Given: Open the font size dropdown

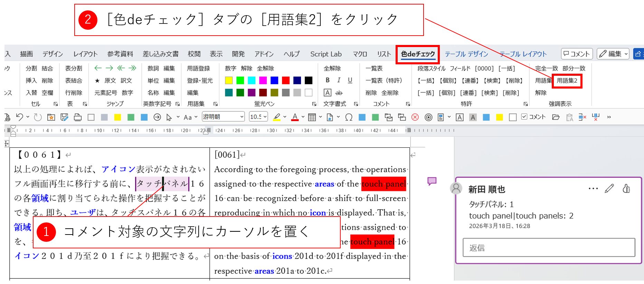Looking at the screenshot, I should point(258,117).
